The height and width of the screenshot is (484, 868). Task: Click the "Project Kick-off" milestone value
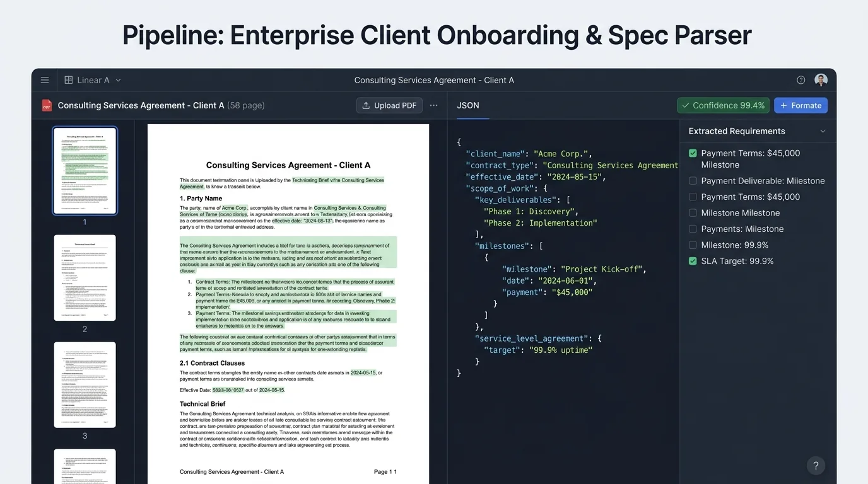click(x=601, y=269)
